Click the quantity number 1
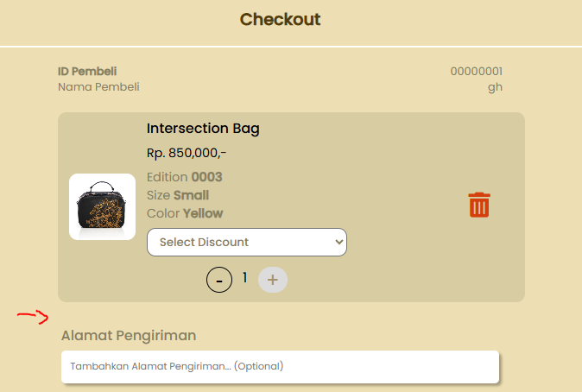 [x=245, y=277]
